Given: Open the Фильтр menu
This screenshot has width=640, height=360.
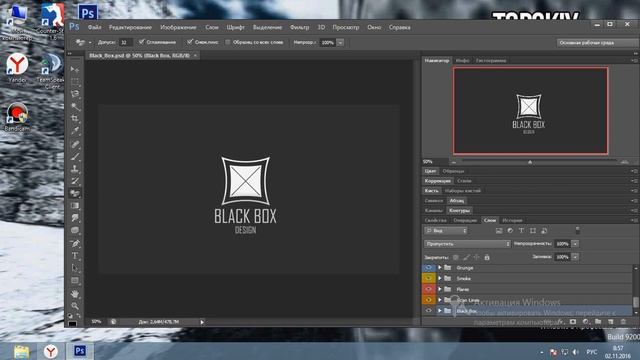Looking at the screenshot, I should (x=300, y=27).
